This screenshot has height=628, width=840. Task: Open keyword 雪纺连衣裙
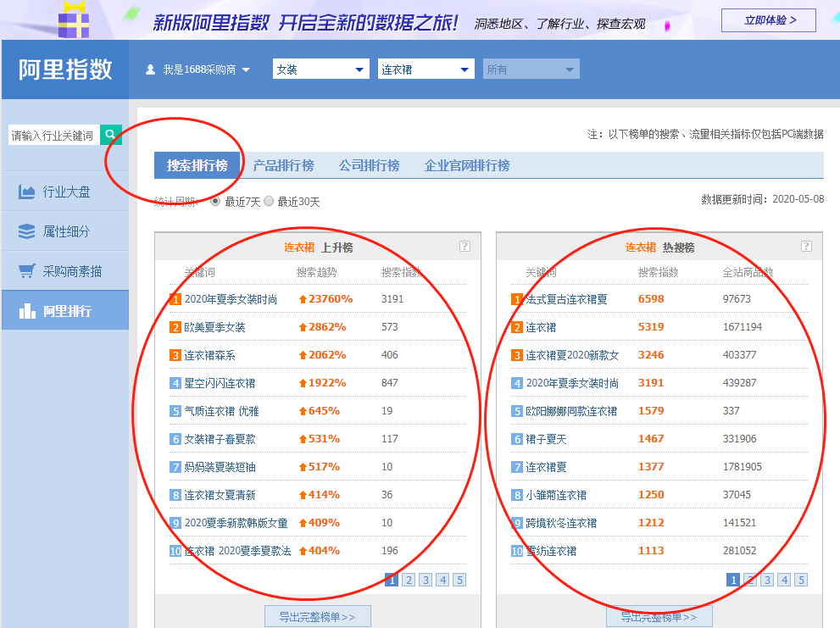(551, 551)
